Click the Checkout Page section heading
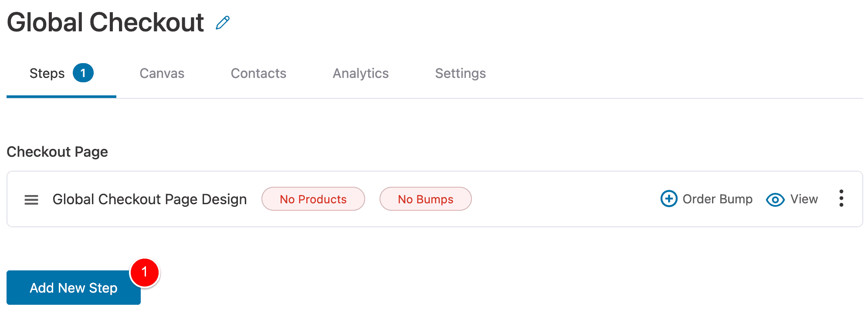 58,152
